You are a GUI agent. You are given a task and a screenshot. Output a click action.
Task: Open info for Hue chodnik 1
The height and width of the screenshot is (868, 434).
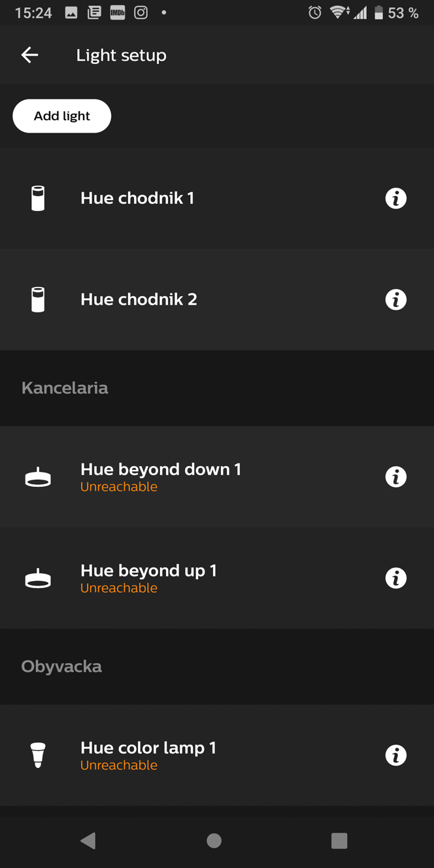(395, 198)
